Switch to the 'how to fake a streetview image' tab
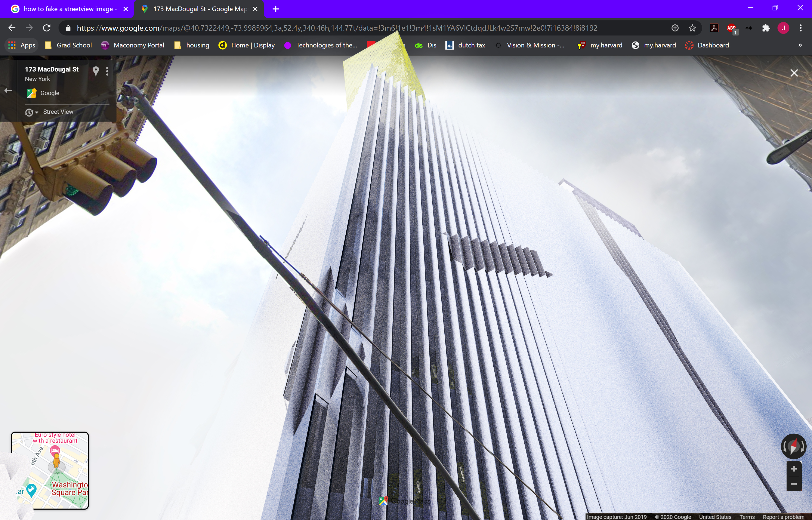Screen dimensions: 812x520 pyautogui.click(x=68, y=9)
